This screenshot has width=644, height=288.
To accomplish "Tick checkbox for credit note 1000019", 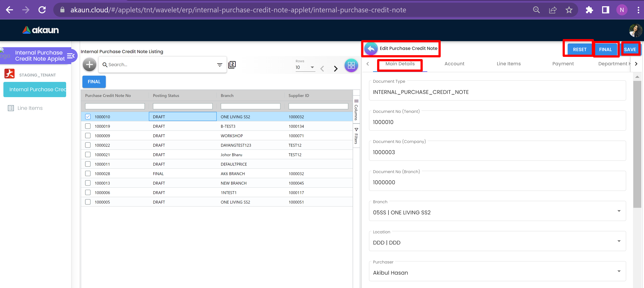I will [88, 126].
